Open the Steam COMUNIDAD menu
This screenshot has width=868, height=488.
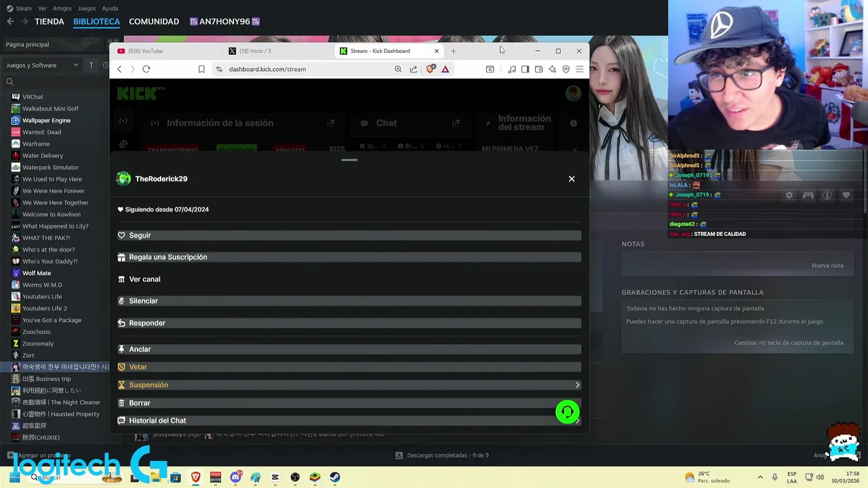(154, 22)
